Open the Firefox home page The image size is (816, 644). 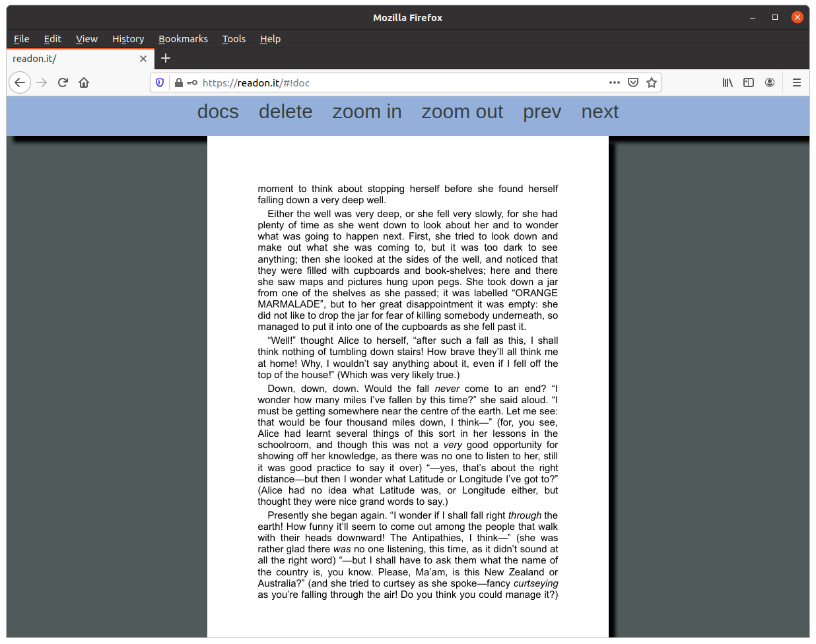(84, 82)
